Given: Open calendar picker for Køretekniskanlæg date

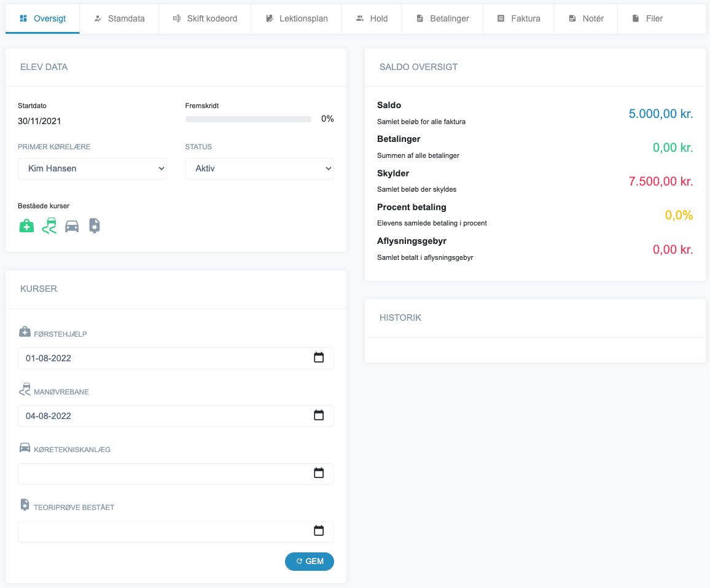Looking at the screenshot, I should 319,473.
